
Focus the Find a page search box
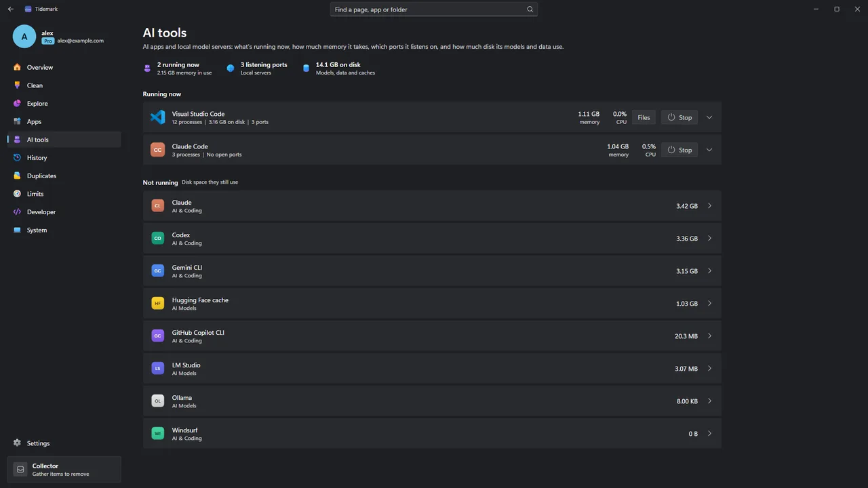coord(434,9)
